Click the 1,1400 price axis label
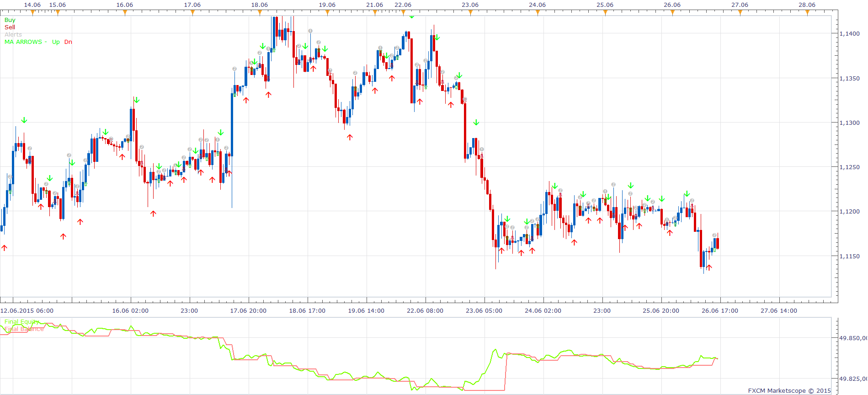This screenshot has width=868, height=395. click(x=850, y=34)
